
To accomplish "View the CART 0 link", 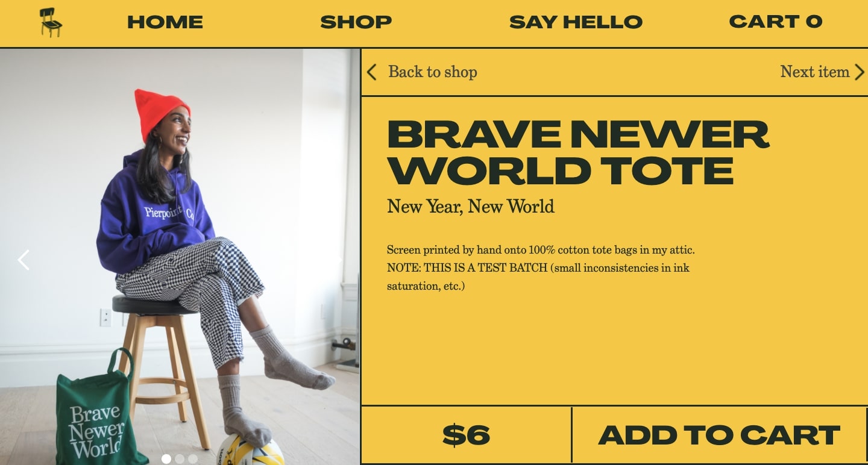I will coord(776,22).
